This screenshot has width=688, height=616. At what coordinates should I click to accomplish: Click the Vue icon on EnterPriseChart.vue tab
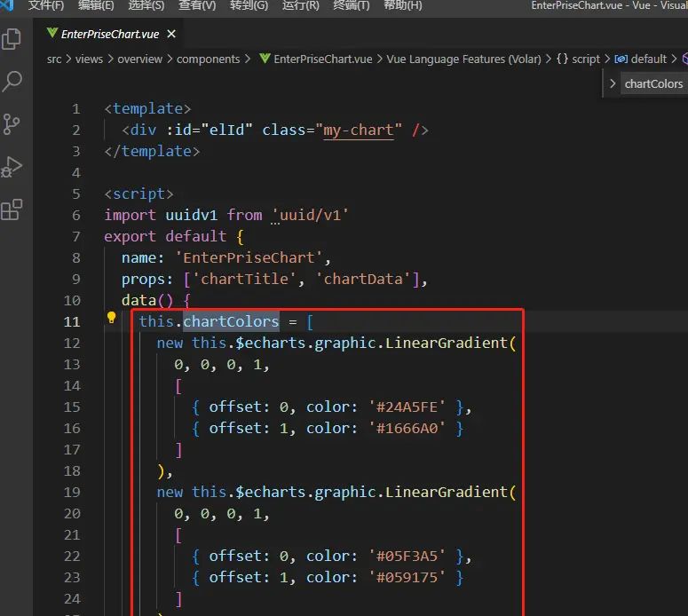pyautogui.click(x=51, y=34)
